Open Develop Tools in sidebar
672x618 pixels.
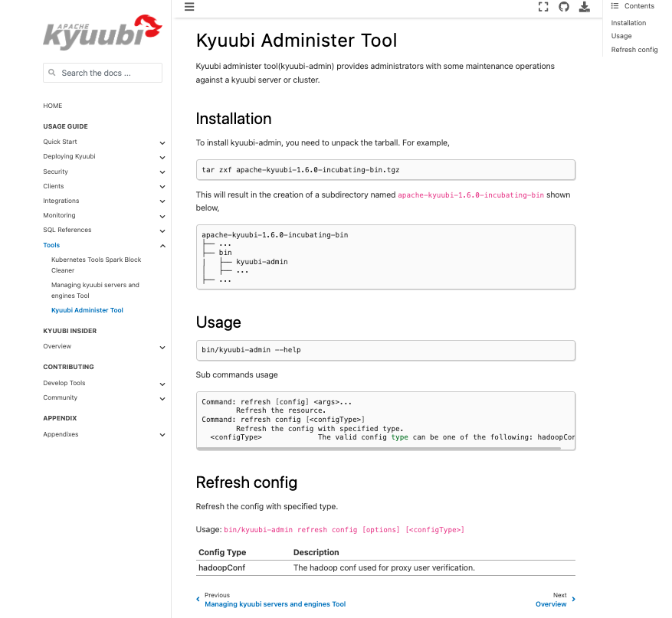[64, 383]
